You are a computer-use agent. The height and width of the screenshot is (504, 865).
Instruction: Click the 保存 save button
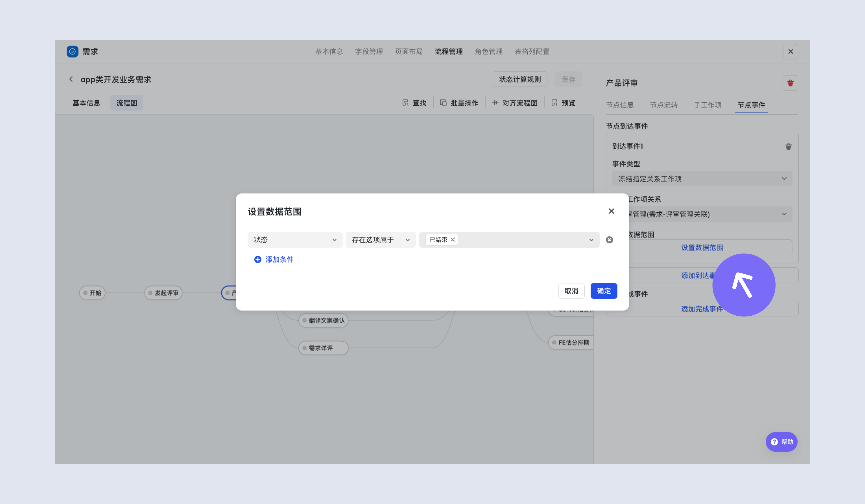568,79
